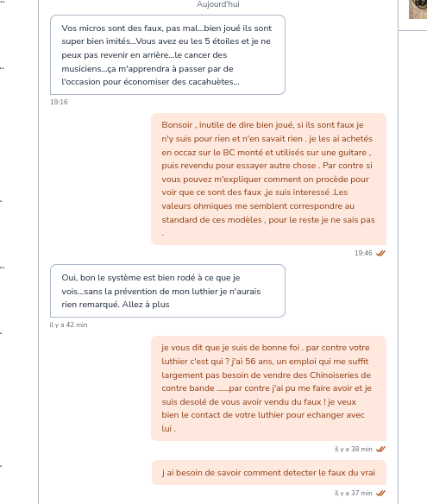The width and height of the screenshot is (427, 504).
Task: Click the 'il y a 38 min' timestamp
Action: (354, 449)
